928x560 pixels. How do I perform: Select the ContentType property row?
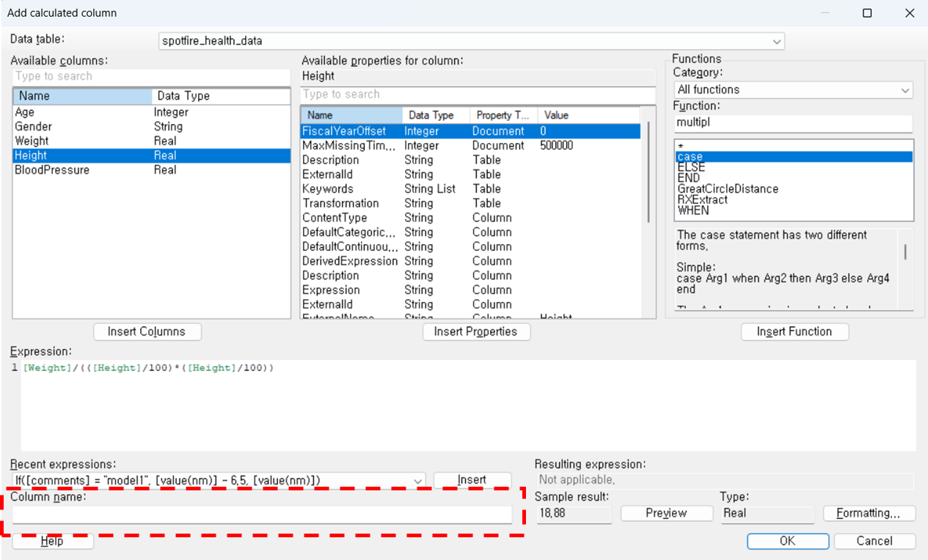coord(470,218)
